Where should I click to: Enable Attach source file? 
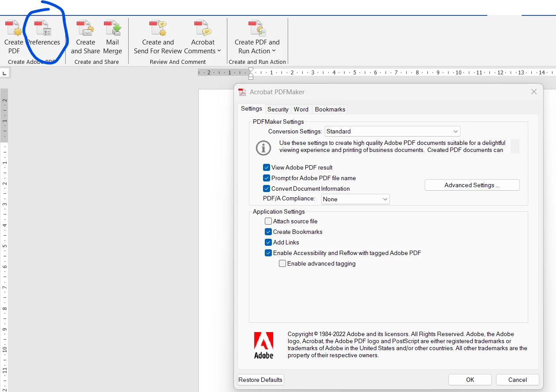tap(268, 221)
